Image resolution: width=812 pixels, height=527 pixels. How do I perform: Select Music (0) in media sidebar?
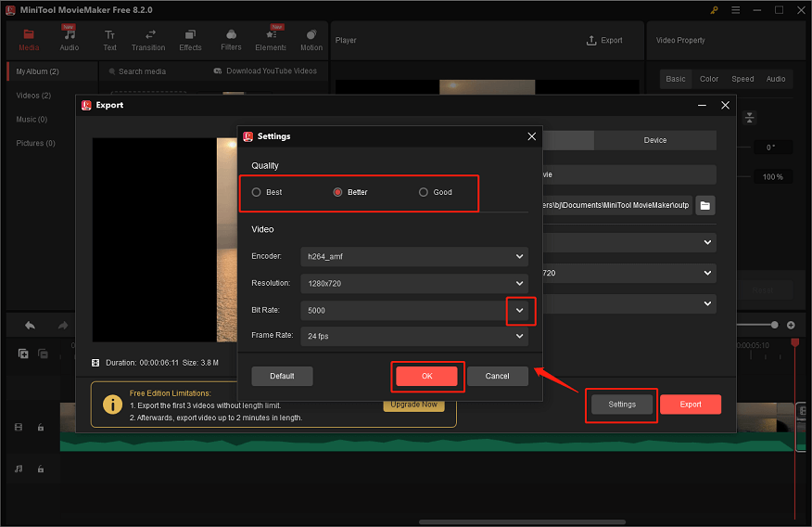coord(32,119)
